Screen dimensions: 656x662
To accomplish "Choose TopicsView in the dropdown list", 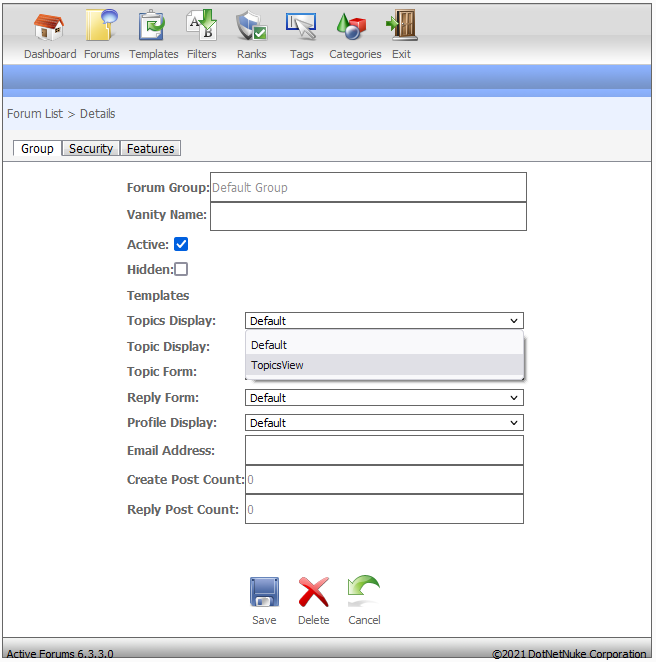I will point(384,365).
